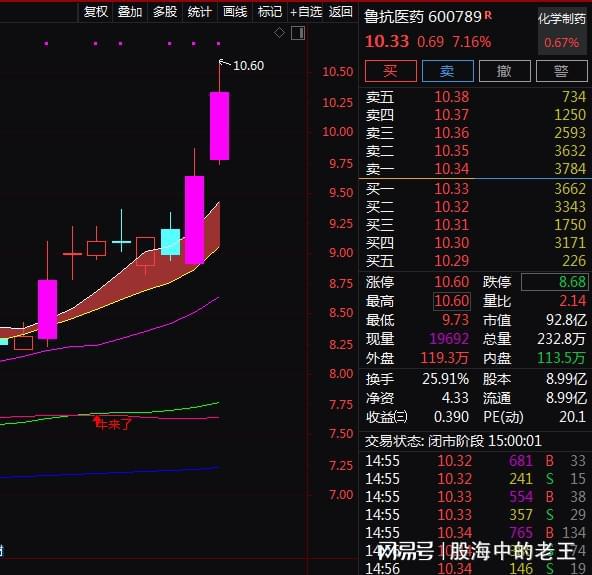592x575 pixels.
Task: Add stock via +自选
Action: pos(306,12)
